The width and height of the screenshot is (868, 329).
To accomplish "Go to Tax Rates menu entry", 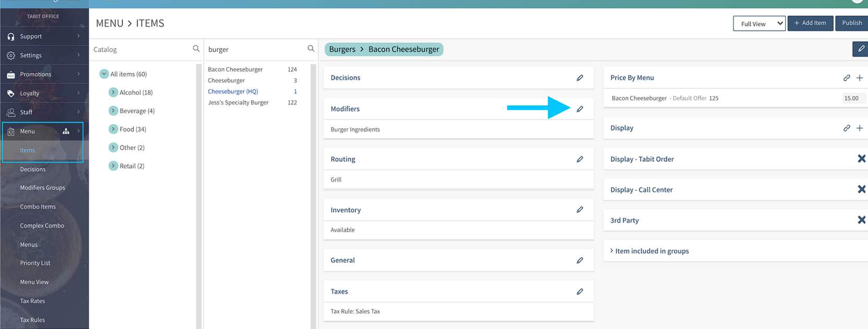I will tap(32, 301).
